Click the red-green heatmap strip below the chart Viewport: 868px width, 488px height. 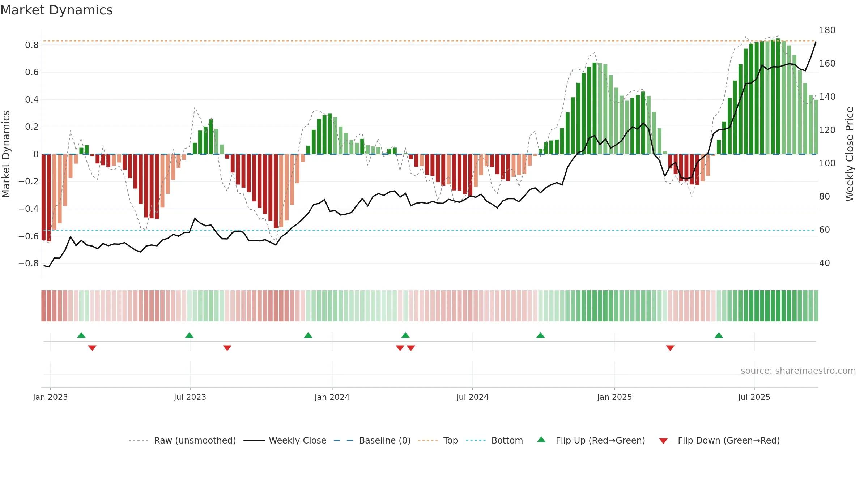[x=430, y=306]
